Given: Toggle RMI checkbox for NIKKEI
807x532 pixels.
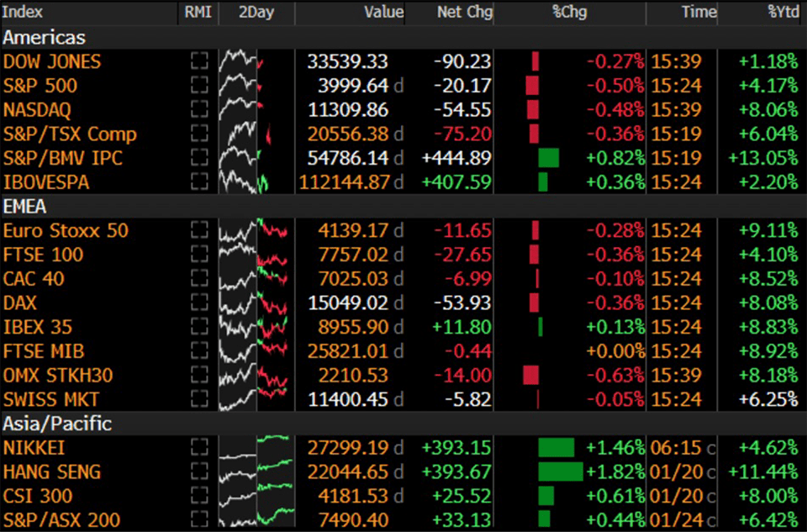Looking at the screenshot, I should tap(199, 448).
